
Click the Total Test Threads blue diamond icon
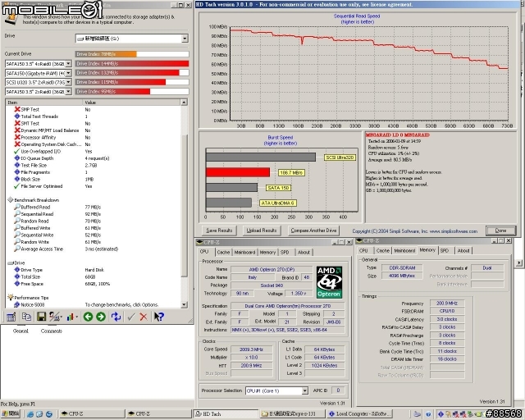click(17, 116)
